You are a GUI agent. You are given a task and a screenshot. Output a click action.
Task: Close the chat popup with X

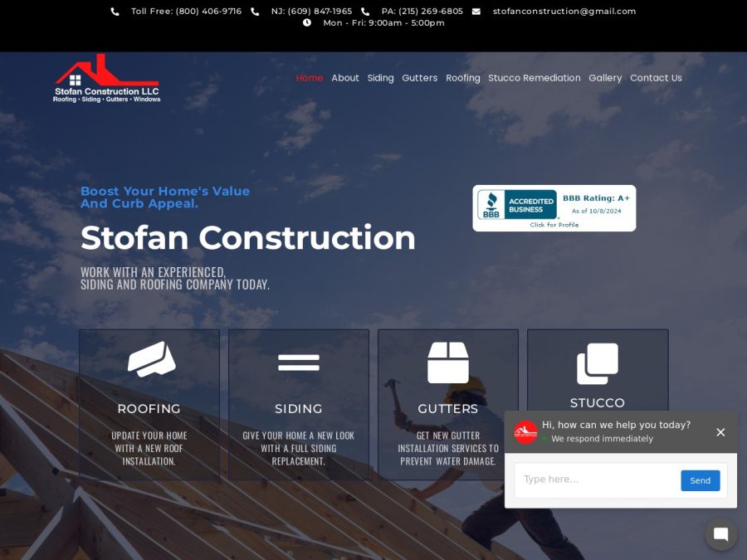720,431
